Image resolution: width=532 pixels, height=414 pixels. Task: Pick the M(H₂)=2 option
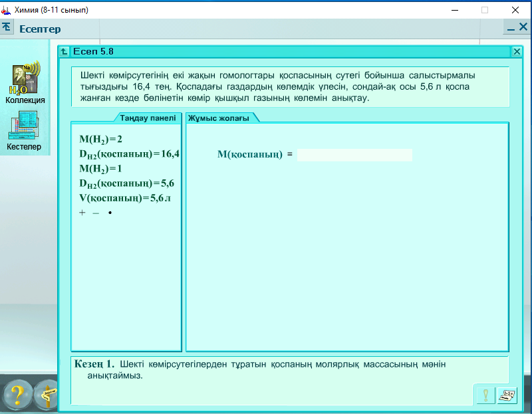tap(101, 140)
